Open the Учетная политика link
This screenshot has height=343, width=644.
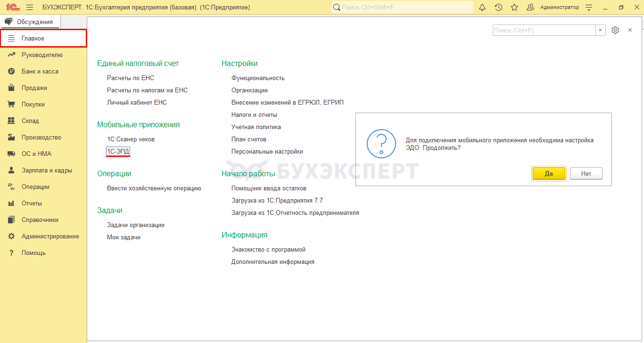tap(256, 127)
